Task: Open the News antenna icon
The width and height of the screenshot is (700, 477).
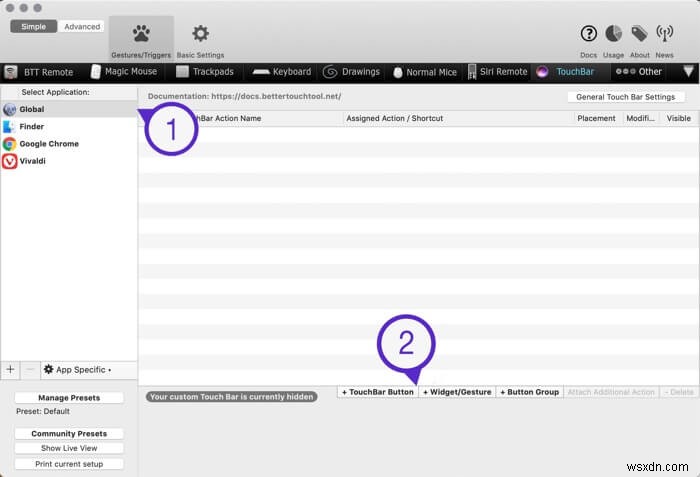Action: pos(664,33)
